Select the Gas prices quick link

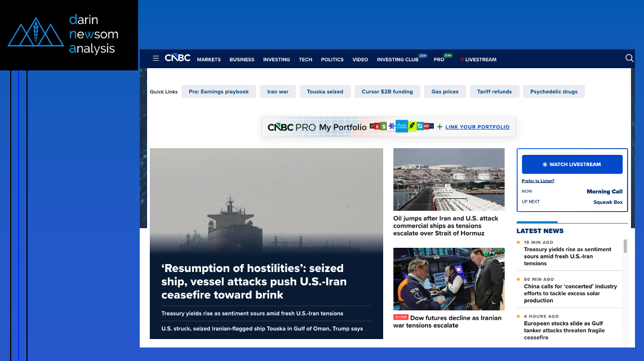[x=445, y=92]
